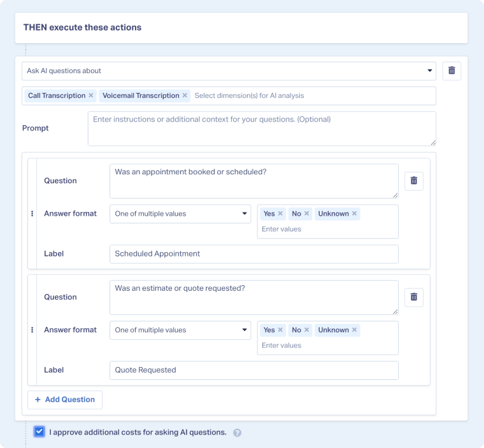Click help icon beside AI costs approval
This screenshot has width=484, height=448.
pos(237,433)
